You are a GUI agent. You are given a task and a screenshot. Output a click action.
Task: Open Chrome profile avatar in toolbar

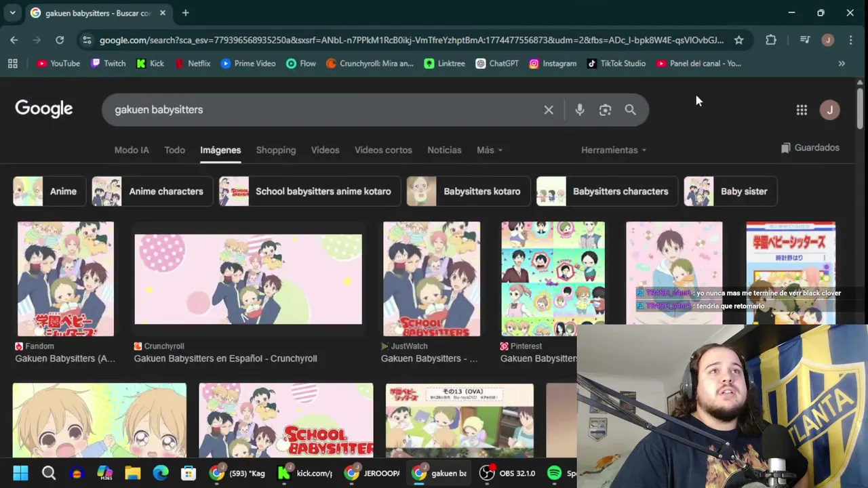[827, 40]
